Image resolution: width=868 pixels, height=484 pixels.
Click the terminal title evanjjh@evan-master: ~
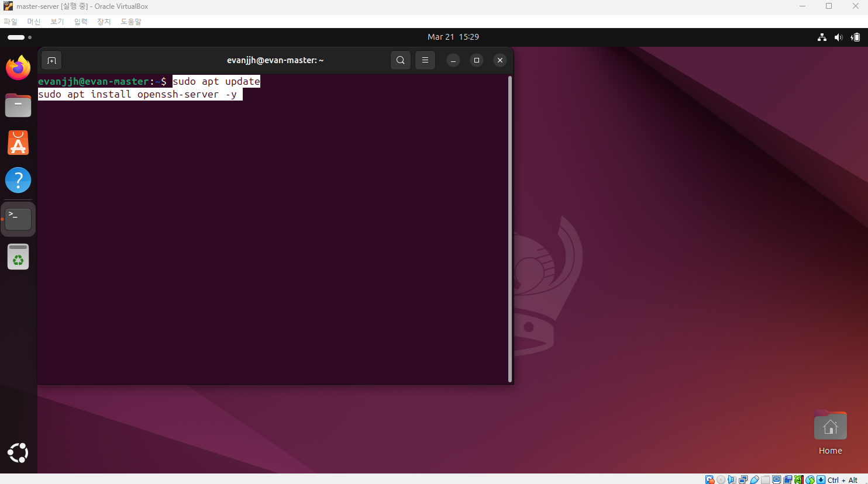pyautogui.click(x=275, y=60)
